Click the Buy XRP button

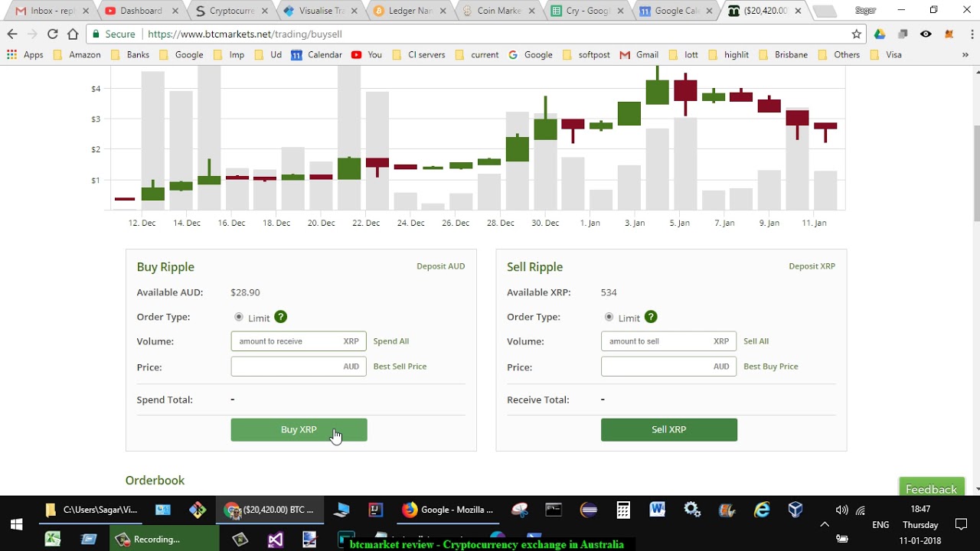(299, 430)
